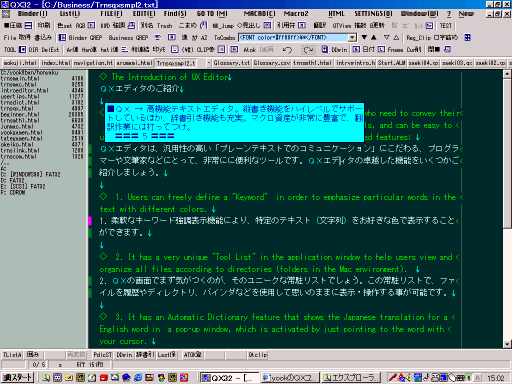Viewport: 512px width, 384px height.
Task: Click the editor scrollbar up arrow
Action: point(507,74)
